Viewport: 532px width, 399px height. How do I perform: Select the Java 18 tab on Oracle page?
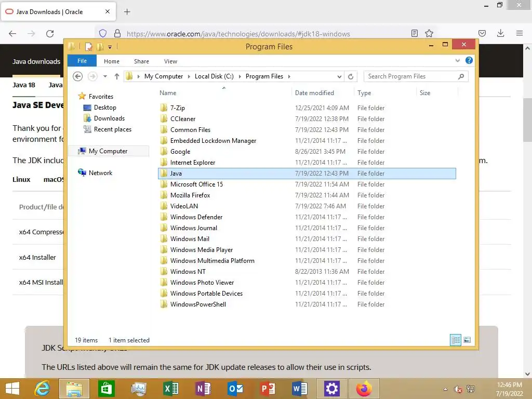click(x=24, y=85)
